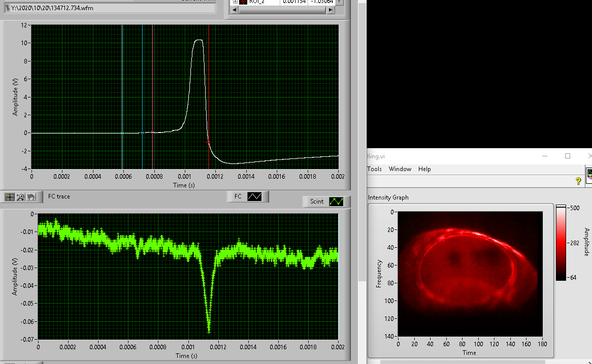This screenshot has height=364, width=592.
Task: Activate the graph zoom magnifier tool
Action: pyautogui.click(x=21, y=196)
